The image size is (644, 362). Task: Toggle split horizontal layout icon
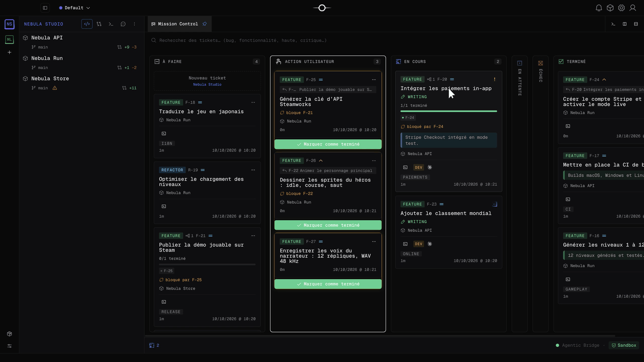(636, 24)
